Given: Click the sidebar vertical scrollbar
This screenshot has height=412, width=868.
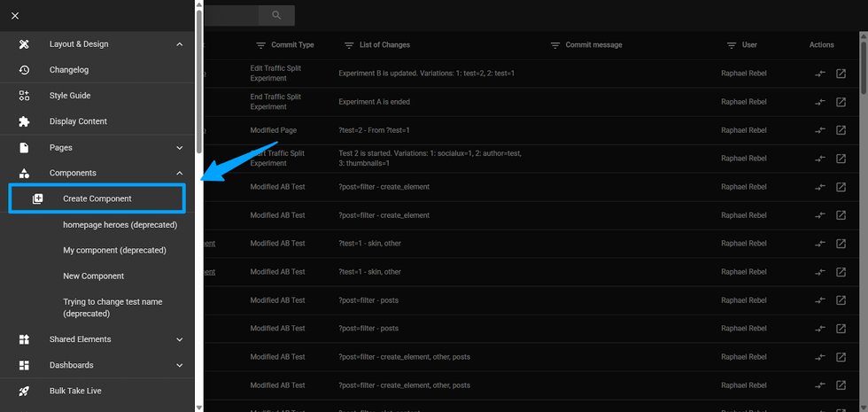Looking at the screenshot, I should pos(199,82).
